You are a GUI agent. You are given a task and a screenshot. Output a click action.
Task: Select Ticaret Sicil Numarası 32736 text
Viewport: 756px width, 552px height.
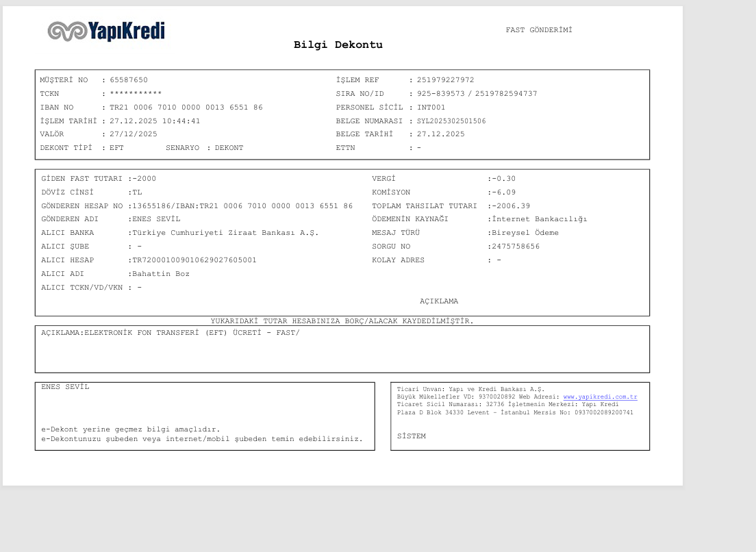click(x=451, y=405)
